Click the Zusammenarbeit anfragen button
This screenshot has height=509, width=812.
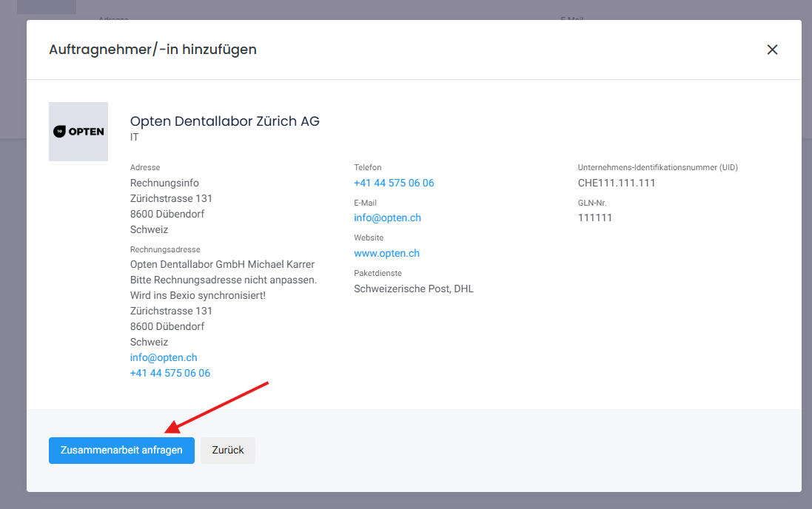click(x=121, y=450)
